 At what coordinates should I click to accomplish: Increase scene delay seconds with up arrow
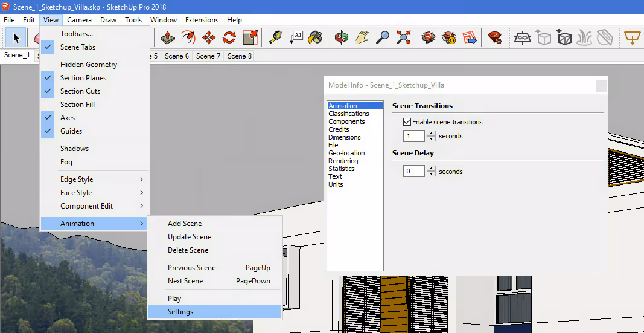tap(431, 169)
